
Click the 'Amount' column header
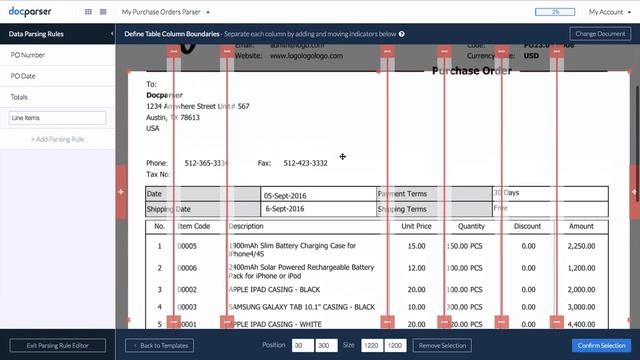pyautogui.click(x=581, y=226)
